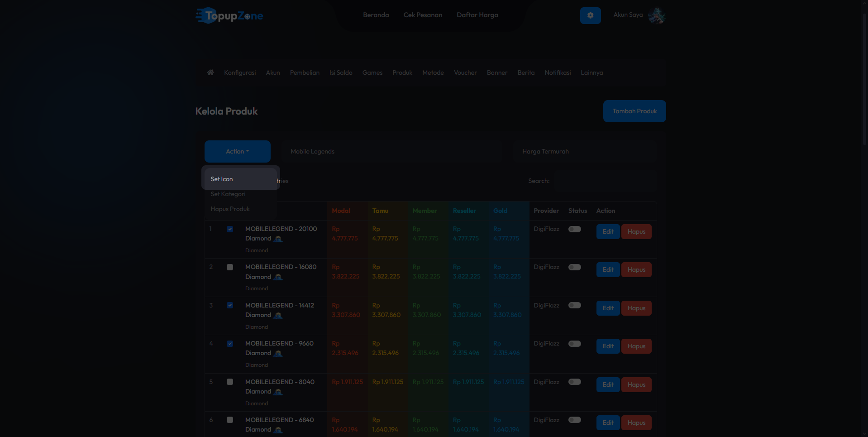Open Notifikasi admin menu
868x437 pixels.
558,72
